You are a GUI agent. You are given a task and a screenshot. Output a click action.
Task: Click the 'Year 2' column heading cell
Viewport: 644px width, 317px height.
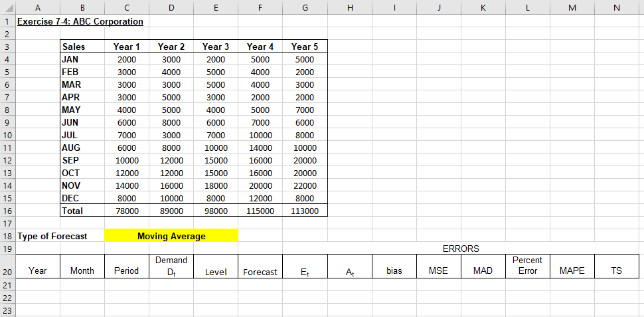tap(171, 47)
